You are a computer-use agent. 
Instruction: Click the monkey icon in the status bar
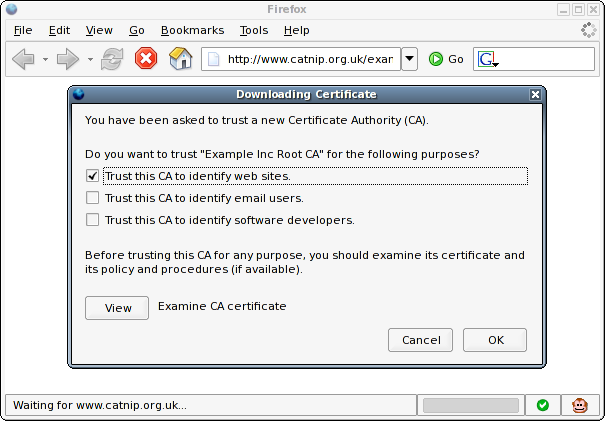tap(580, 405)
